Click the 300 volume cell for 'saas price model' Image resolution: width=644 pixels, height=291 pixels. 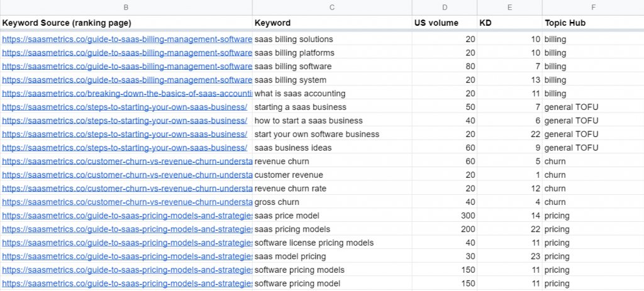pyautogui.click(x=445, y=216)
